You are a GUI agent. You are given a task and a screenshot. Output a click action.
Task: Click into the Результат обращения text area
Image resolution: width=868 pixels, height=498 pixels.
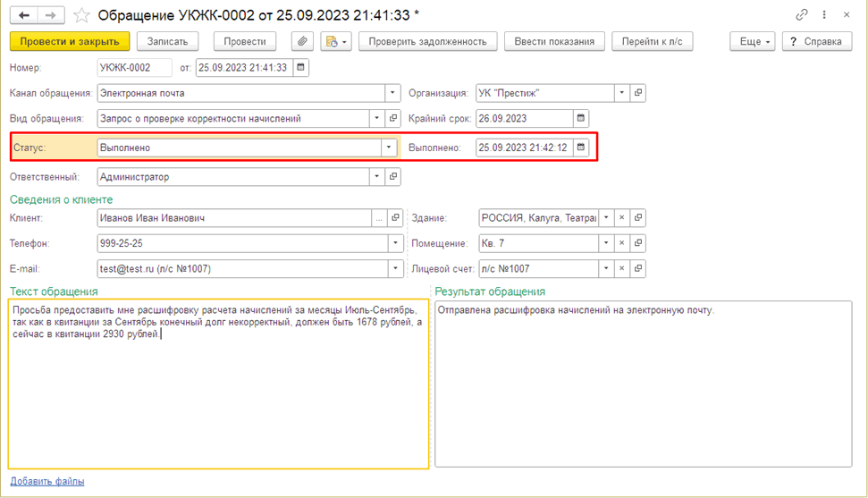click(642, 384)
